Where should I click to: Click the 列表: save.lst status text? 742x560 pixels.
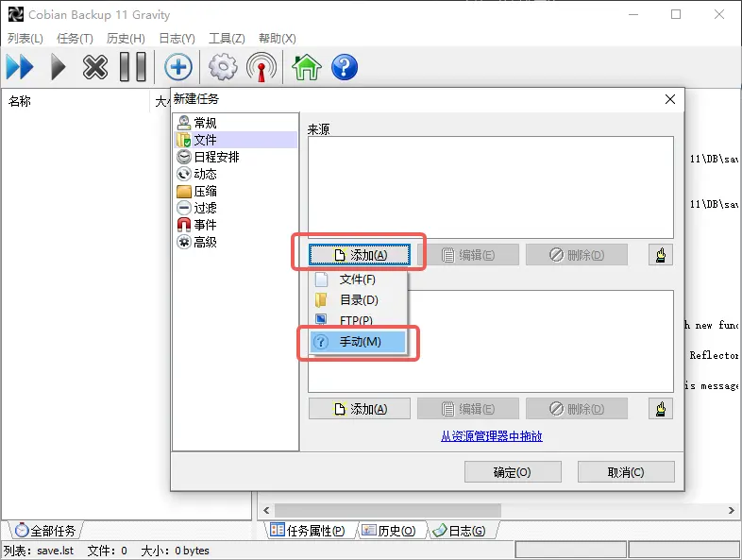pos(39,551)
